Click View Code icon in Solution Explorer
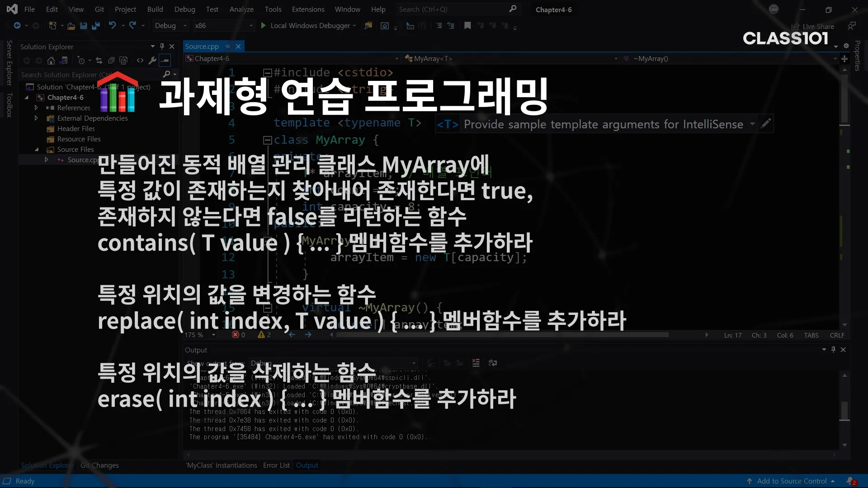868x488 pixels. [140, 61]
